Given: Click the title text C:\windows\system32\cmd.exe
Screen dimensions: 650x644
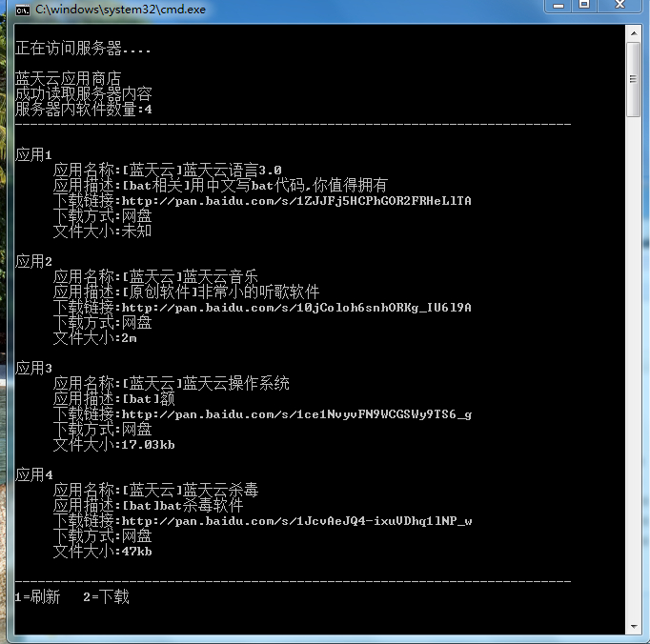Looking at the screenshot, I should 120,10.
